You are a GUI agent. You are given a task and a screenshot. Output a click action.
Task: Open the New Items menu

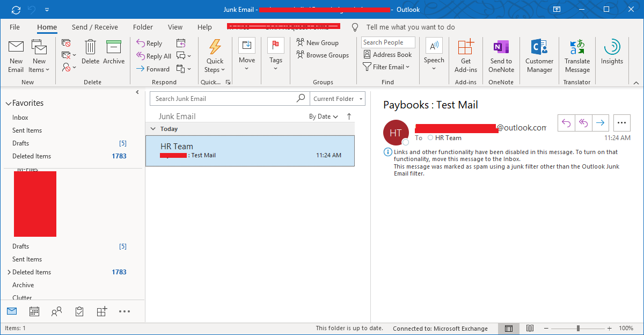(39, 56)
